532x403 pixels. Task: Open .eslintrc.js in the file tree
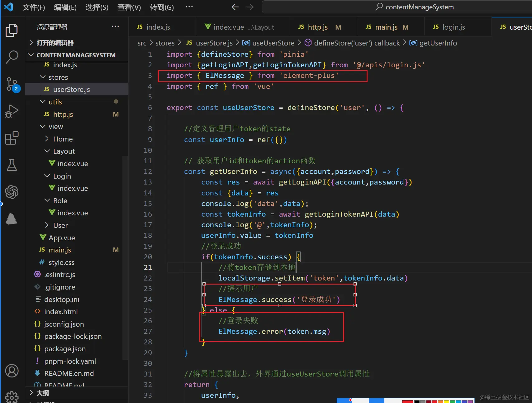pyautogui.click(x=77, y=275)
